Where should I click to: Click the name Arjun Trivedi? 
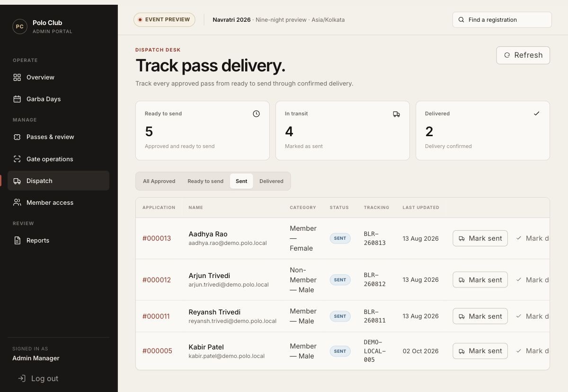209,276
